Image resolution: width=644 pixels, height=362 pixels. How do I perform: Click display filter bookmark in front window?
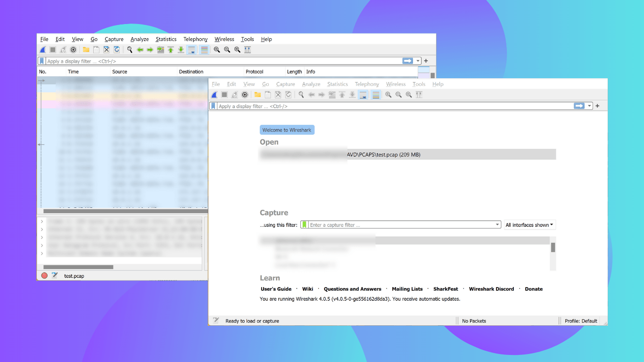[213, 106]
